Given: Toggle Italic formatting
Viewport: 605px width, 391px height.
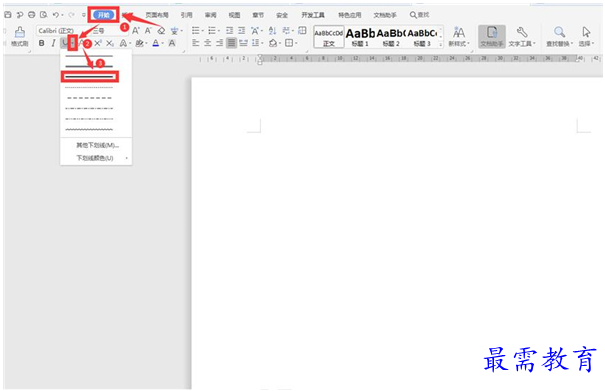Looking at the screenshot, I should coord(53,43).
